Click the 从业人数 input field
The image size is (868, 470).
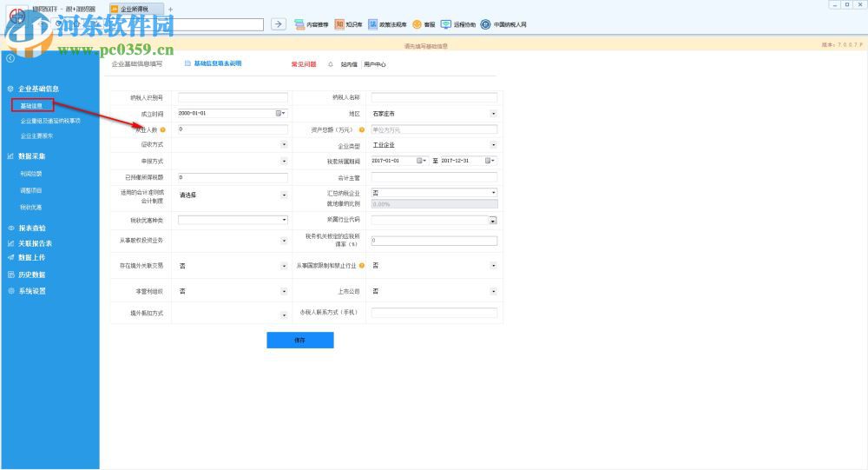click(233, 129)
